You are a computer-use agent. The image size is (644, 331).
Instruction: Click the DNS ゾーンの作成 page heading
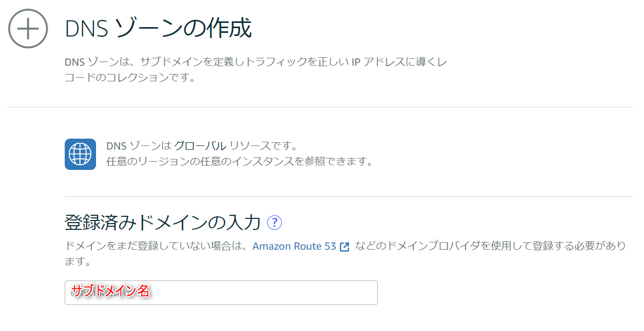click(x=159, y=29)
